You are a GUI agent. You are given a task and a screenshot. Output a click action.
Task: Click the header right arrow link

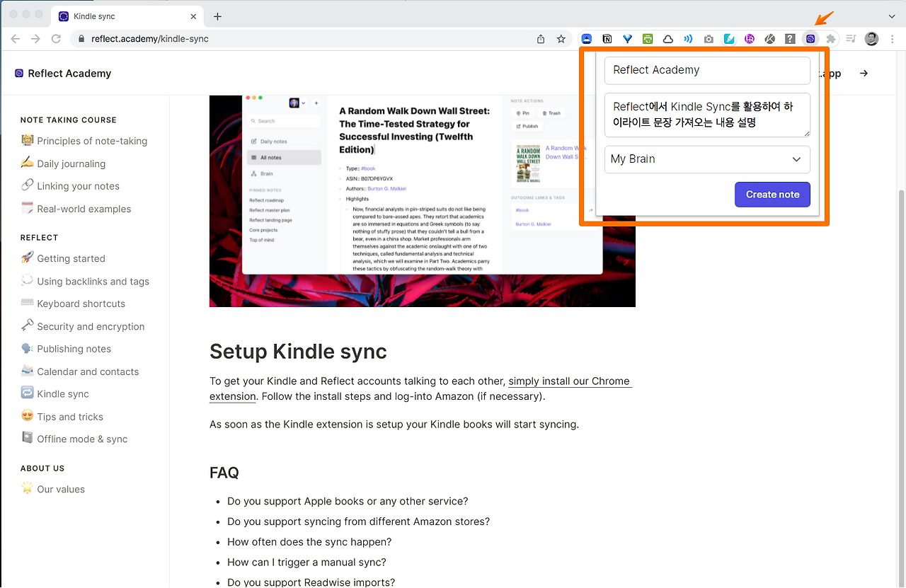point(864,74)
